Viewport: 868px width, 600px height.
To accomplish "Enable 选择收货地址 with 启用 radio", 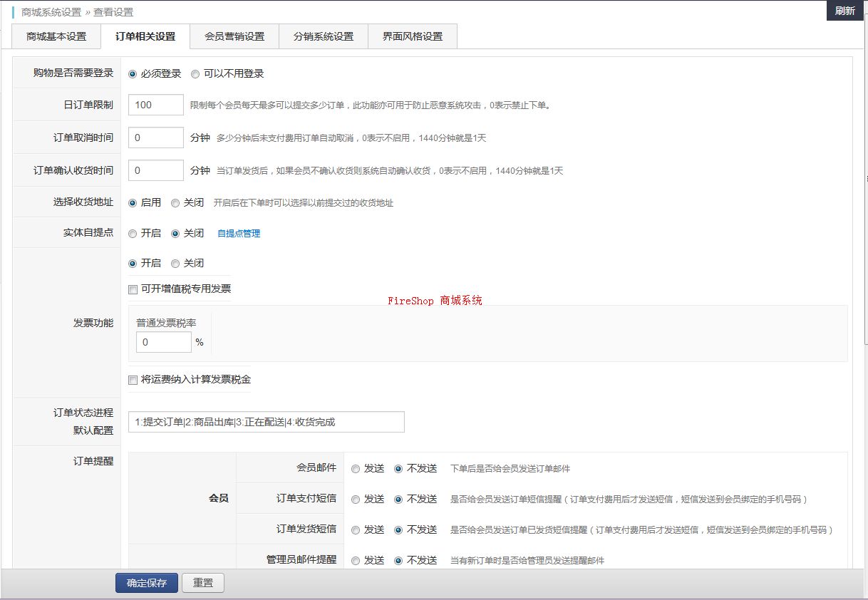I will click(133, 203).
